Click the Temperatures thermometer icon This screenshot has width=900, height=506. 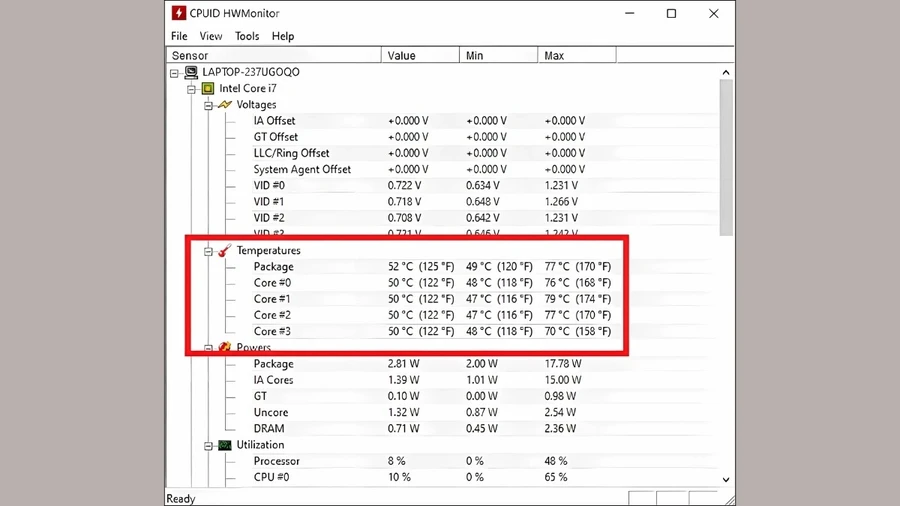coord(224,250)
